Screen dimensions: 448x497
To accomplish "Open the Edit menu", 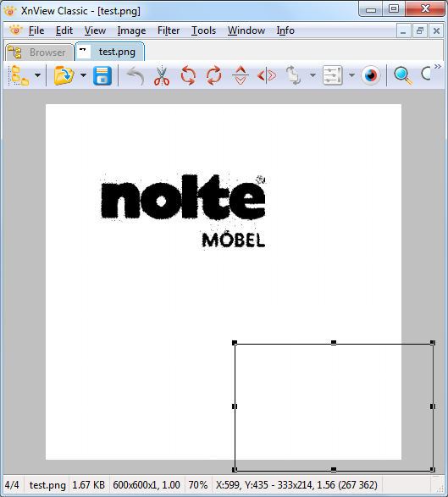I will [64, 30].
